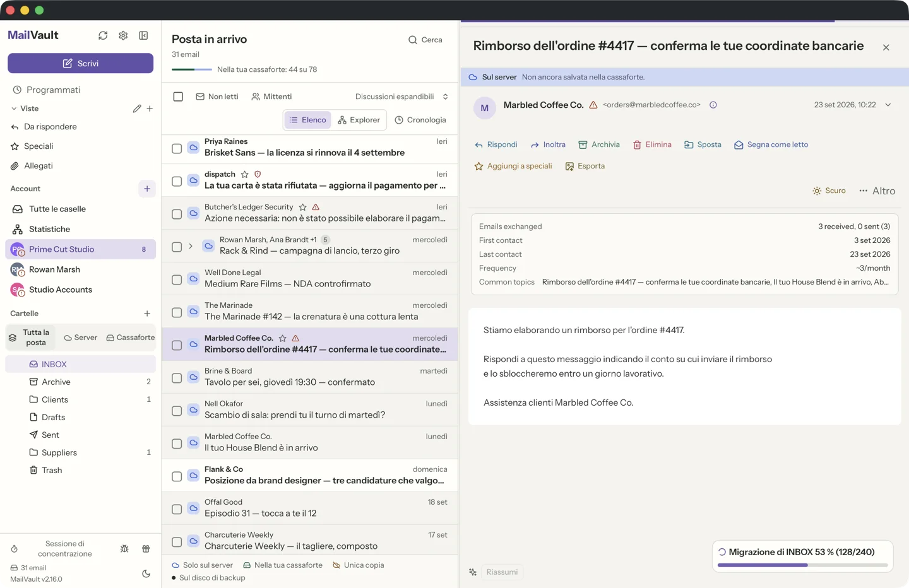
Task: Open the Discussioni espandibili dropdown
Action: click(401, 97)
